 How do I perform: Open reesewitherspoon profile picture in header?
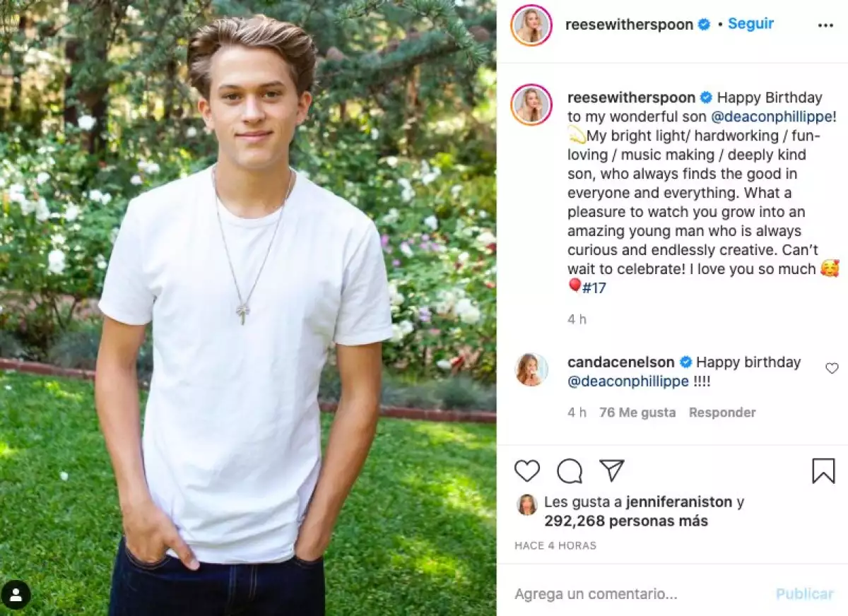531,25
